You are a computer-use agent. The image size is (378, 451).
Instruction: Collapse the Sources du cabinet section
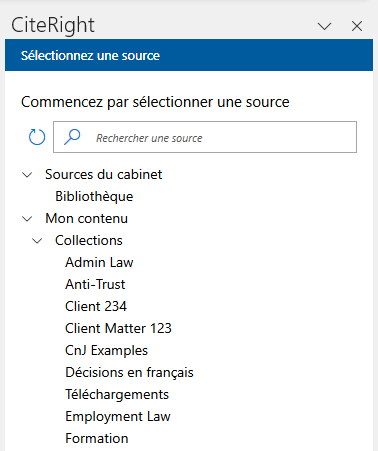pyautogui.click(x=27, y=174)
